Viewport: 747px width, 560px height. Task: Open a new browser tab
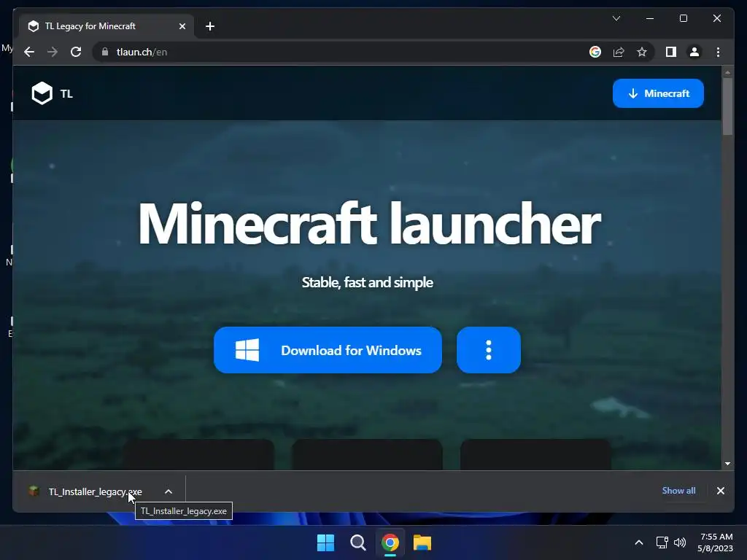(x=210, y=26)
